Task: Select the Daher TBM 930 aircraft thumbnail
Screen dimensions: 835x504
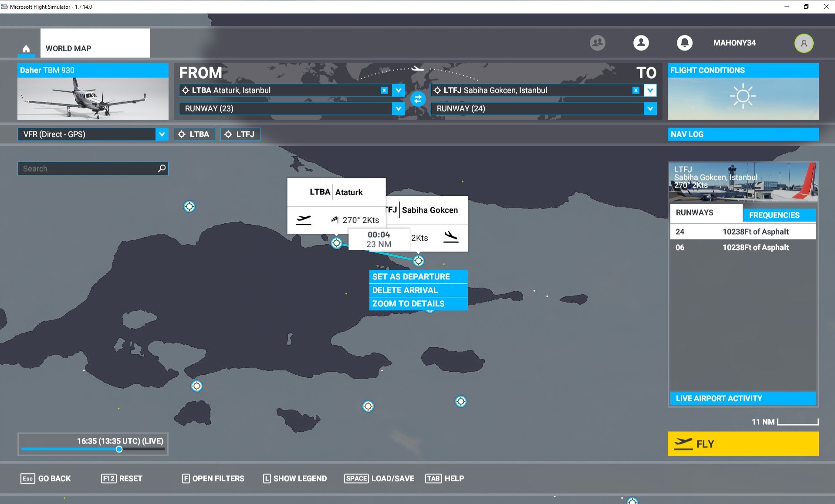Action: [x=93, y=98]
